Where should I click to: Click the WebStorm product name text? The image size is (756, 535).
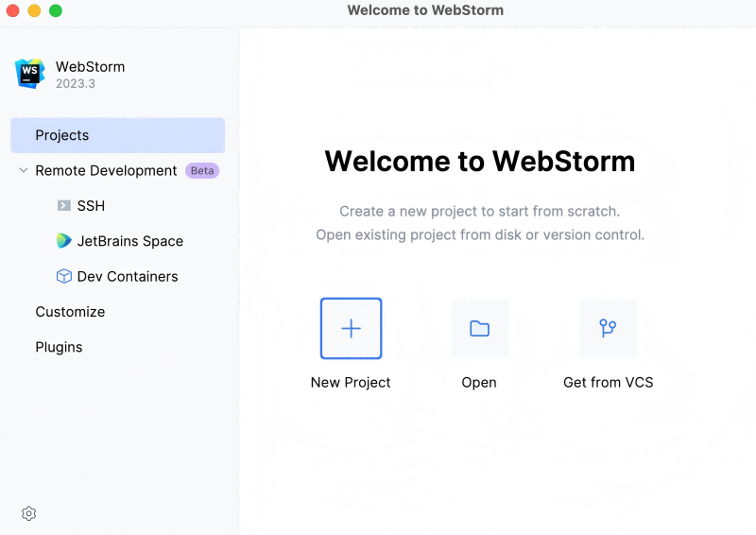(90, 66)
